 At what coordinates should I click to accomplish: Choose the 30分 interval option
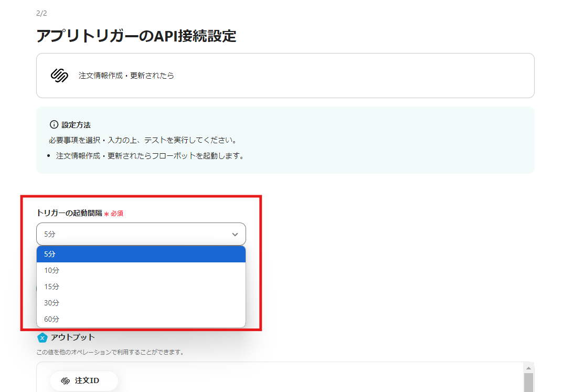click(x=141, y=303)
